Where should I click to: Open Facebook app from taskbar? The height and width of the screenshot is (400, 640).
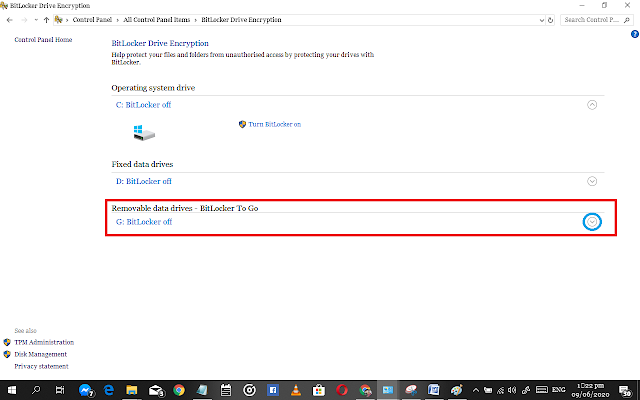[273, 391]
